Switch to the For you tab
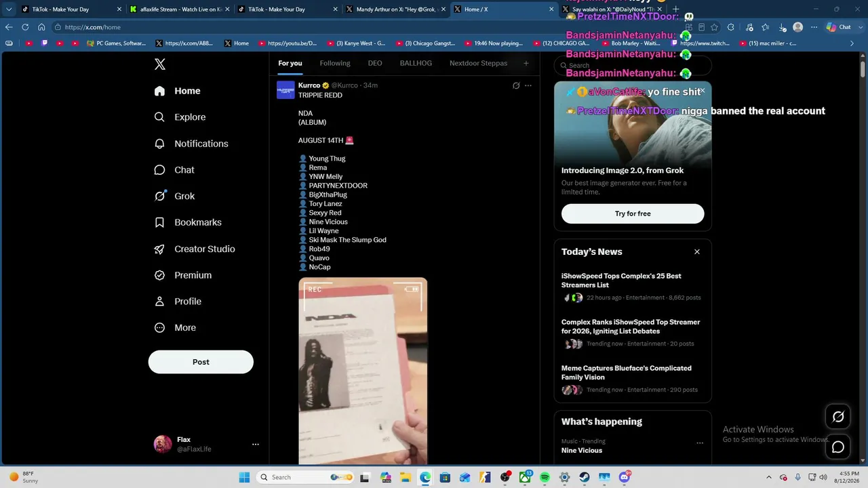 click(290, 63)
